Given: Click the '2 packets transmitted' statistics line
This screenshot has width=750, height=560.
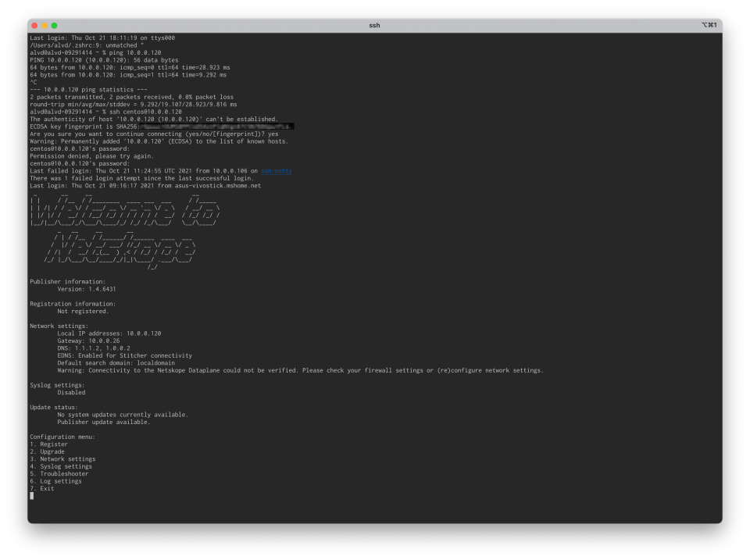Looking at the screenshot, I should pos(131,97).
